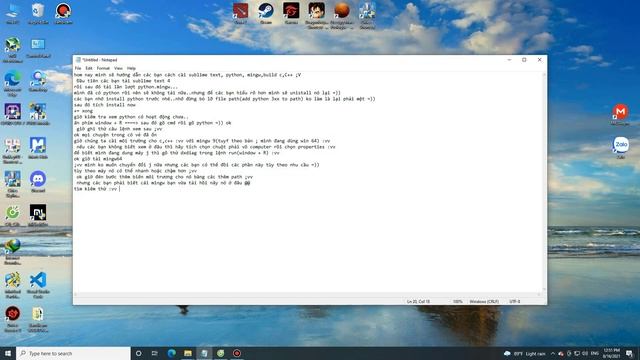Click the Notepad horizontal scrollbar
The width and height of the screenshot is (640, 360).
pos(308,294)
